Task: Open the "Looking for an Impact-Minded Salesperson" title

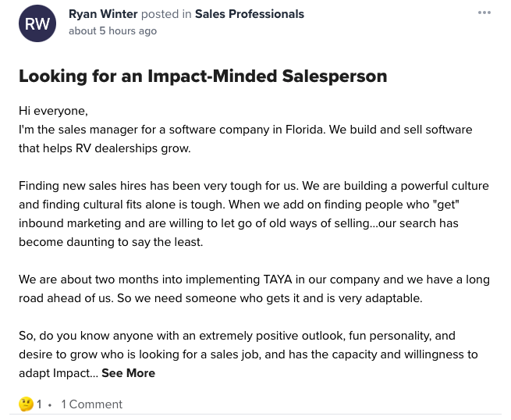Action: click(203, 76)
